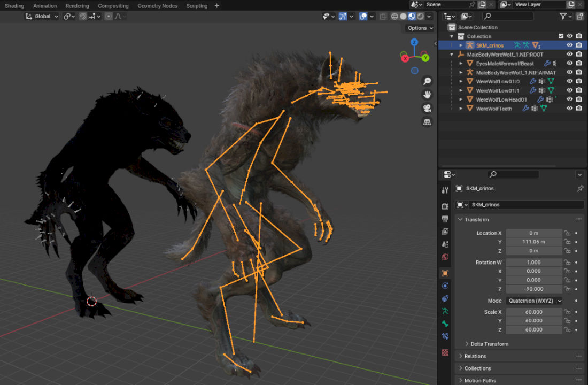Click the Location Y value field
588x385 pixels.
[x=534, y=242]
